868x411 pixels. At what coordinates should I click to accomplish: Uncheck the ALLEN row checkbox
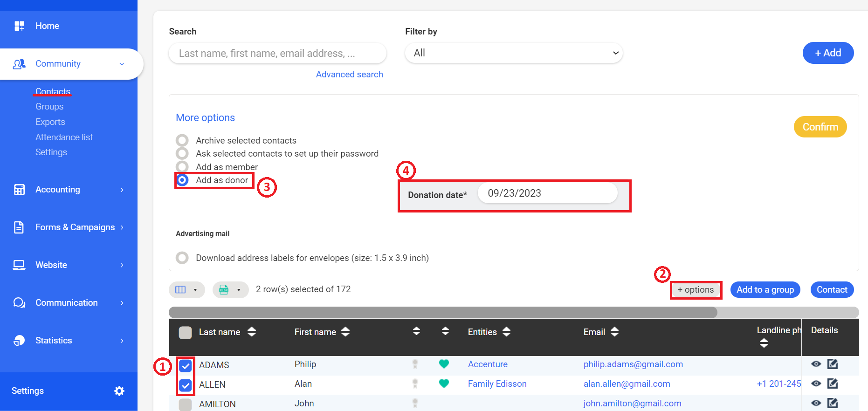point(186,385)
